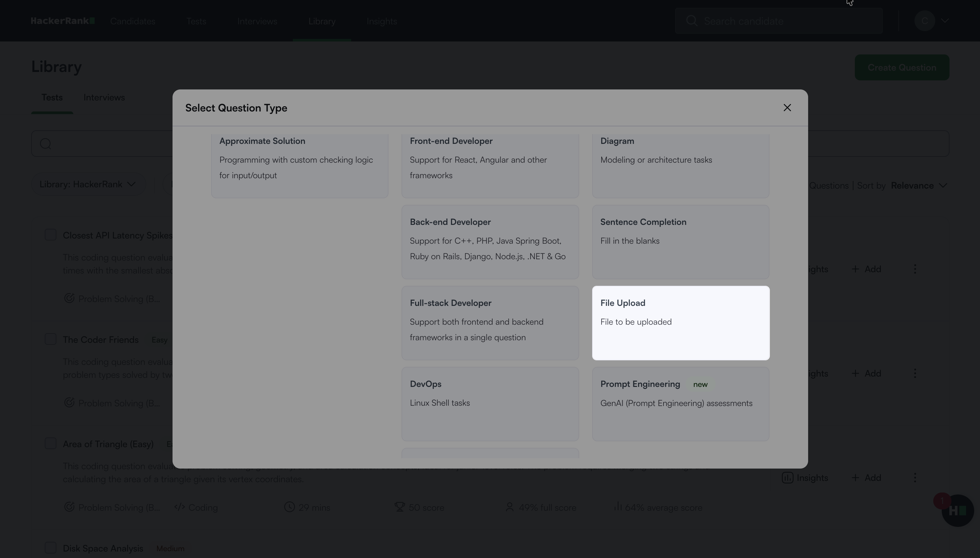Click the search magnifier icon in candidate search
The width and height of the screenshot is (980, 558).
[691, 21]
